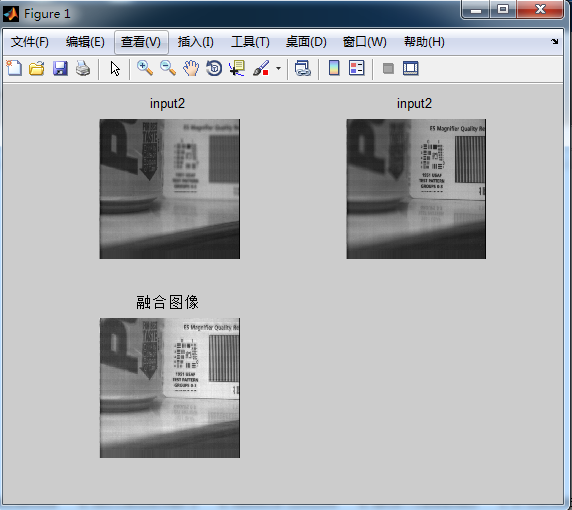Select the Pan hand tool
The width and height of the screenshot is (572, 510).
(x=191, y=68)
